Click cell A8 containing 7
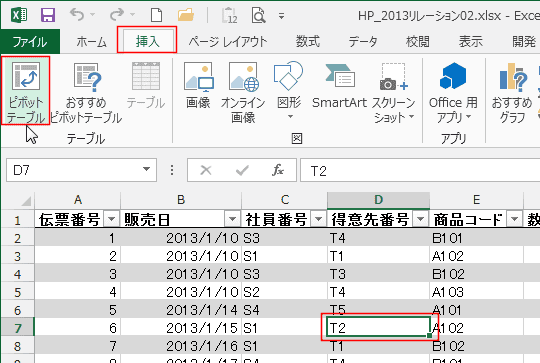Screen dimensions: 540x363 point(77,345)
